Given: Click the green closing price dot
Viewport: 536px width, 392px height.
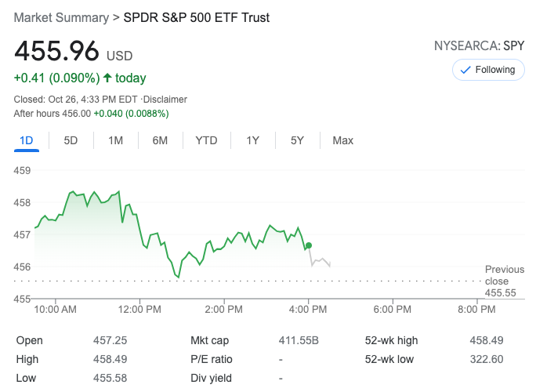Looking at the screenshot, I should 309,245.
